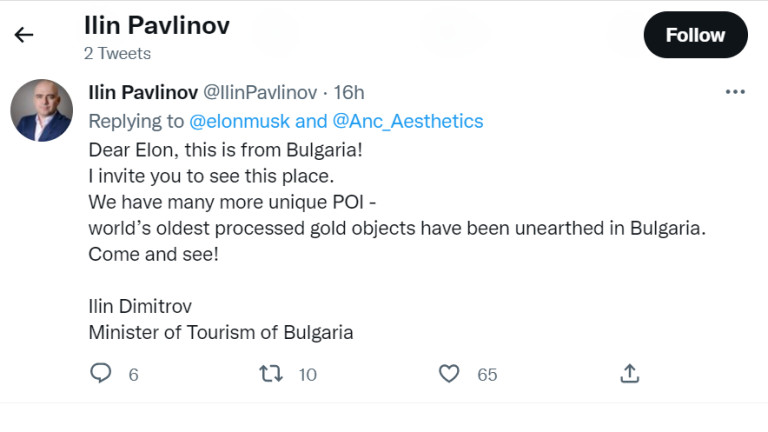768x432 pixels.
Task: Click the Ilin Pavlinov page header title
Action: point(157,26)
